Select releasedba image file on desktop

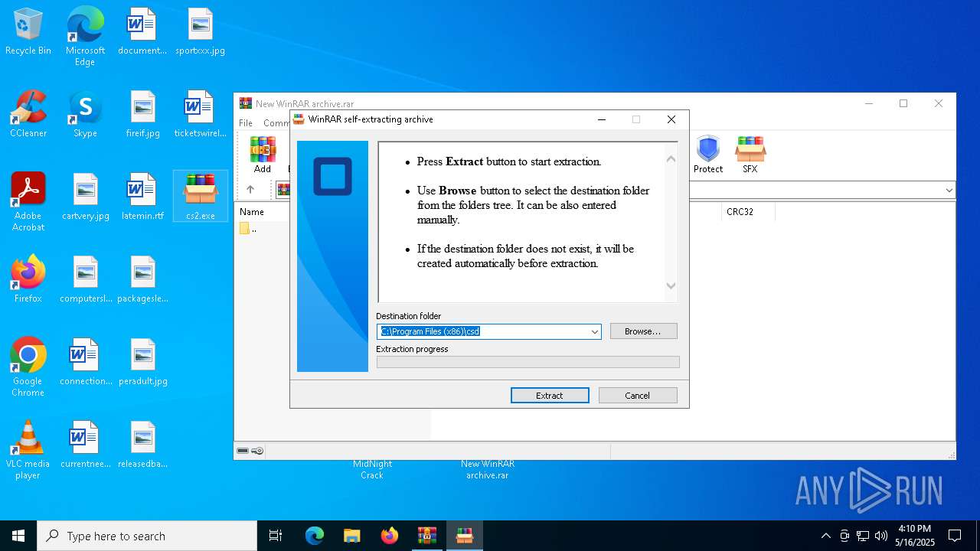point(142,445)
